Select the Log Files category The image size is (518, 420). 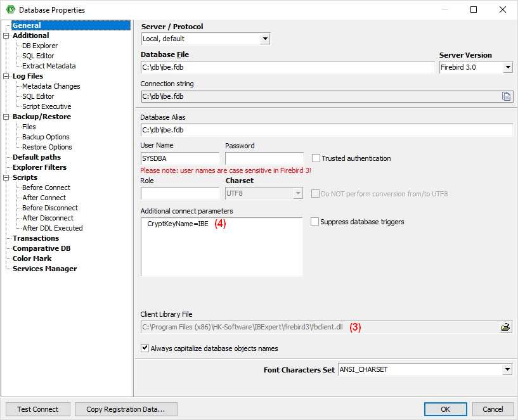28,76
